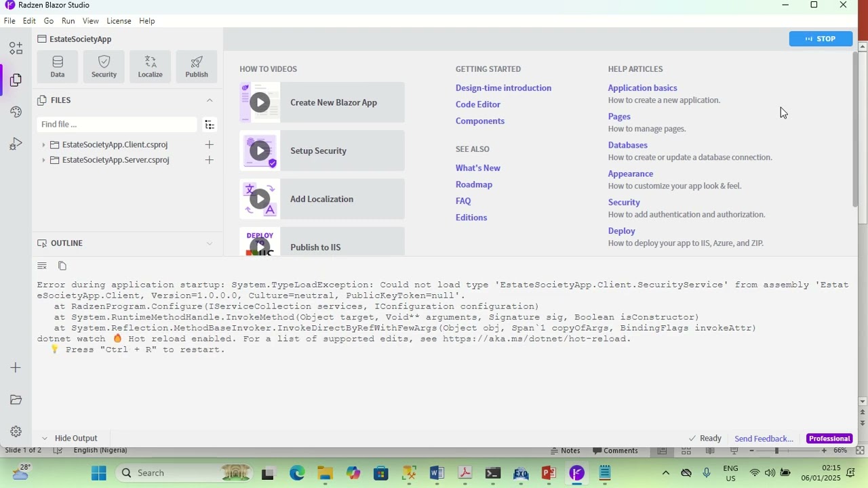Open settings gear in sidebar
This screenshot has height=488, width=868.
pyautogui.click(x=16, y=432)
